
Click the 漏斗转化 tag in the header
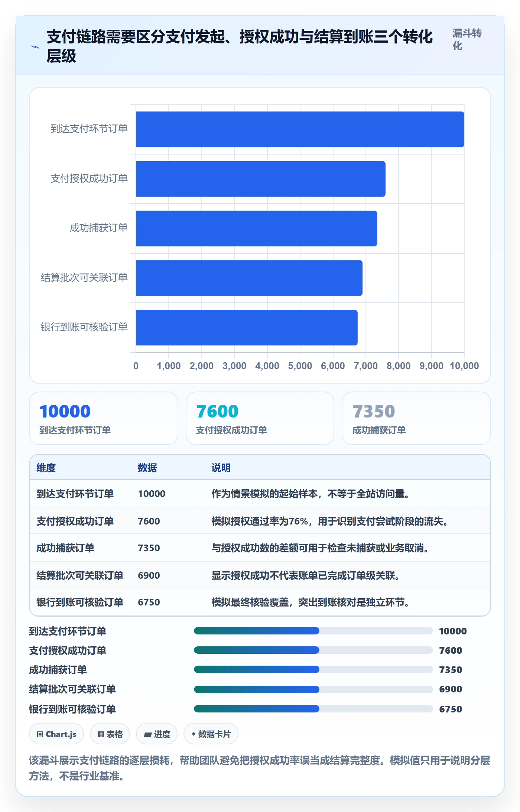point(467,39)
